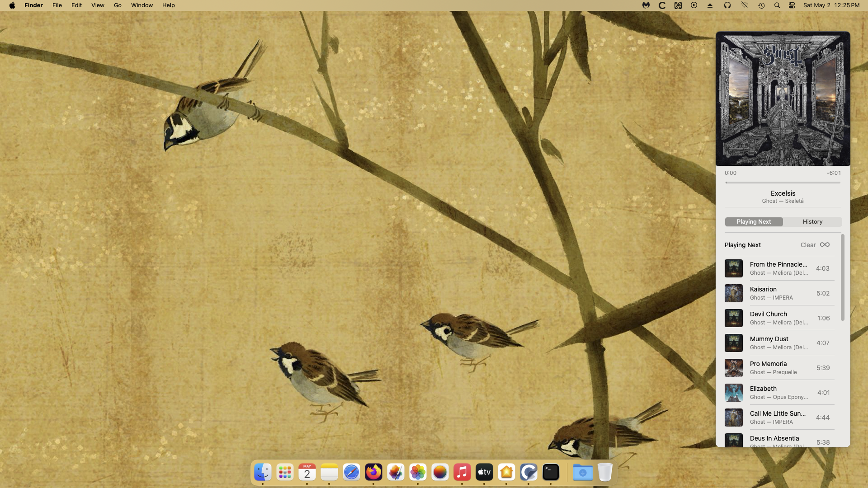Open the File menu

click(57, 5)
